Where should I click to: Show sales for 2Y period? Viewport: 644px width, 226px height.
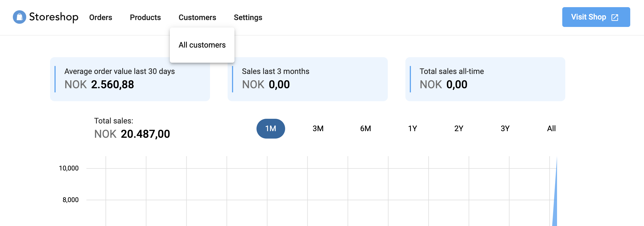click(459, 128)
